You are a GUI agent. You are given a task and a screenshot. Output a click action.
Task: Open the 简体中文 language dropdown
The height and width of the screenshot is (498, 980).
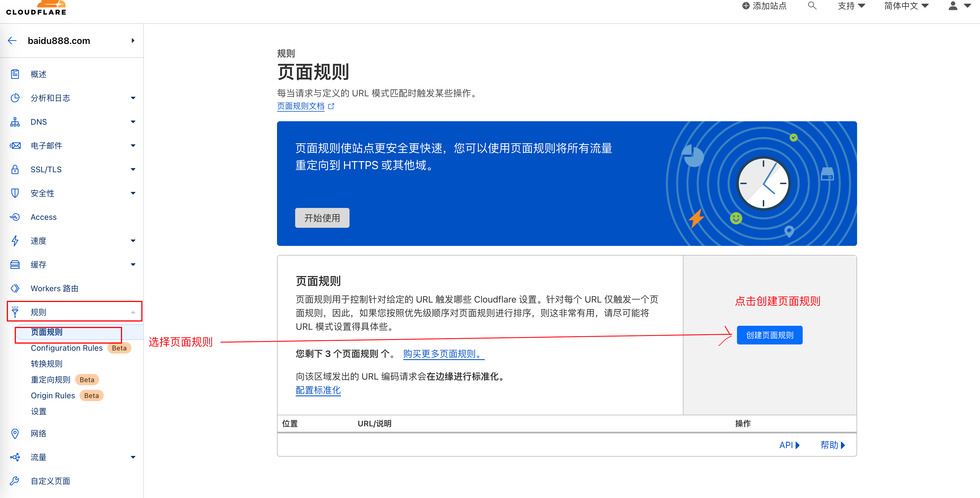906,6
